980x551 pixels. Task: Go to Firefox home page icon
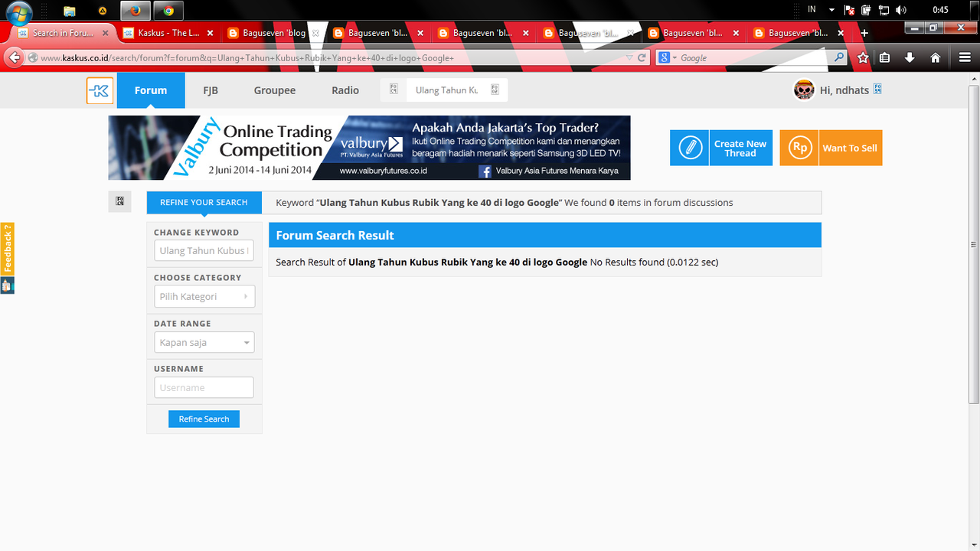[x=935, y=57]
